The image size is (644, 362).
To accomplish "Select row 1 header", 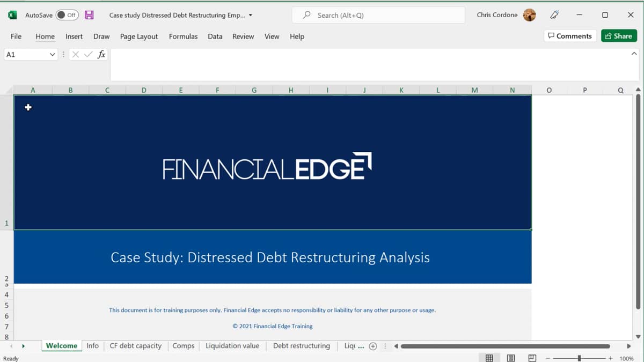I will [6, 162].
